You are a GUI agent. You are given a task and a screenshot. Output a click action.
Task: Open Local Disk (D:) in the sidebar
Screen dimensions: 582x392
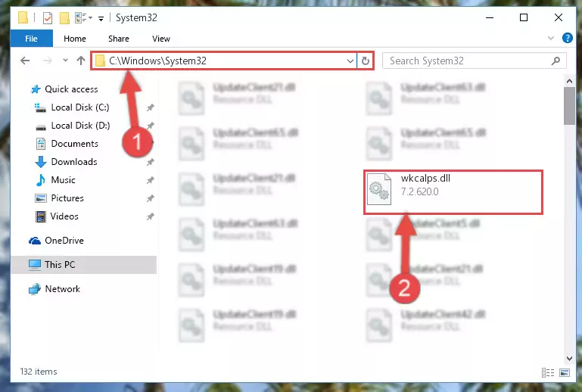80,126
